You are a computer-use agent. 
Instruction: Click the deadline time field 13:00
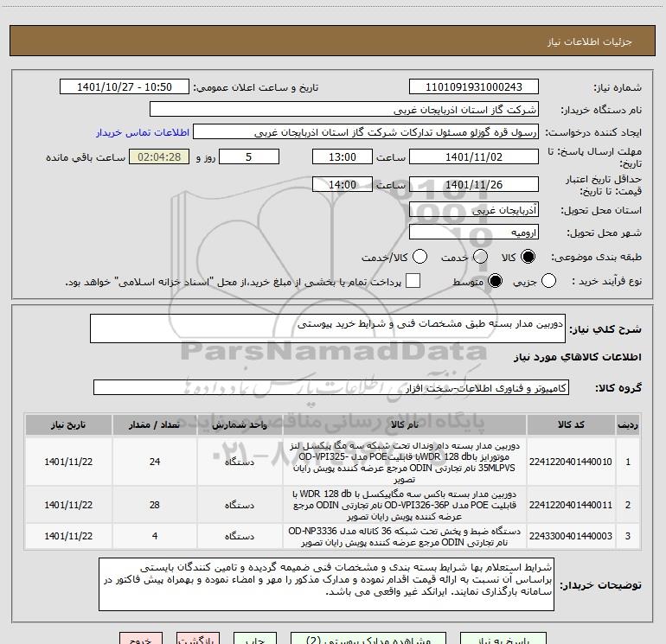(343, 156)
